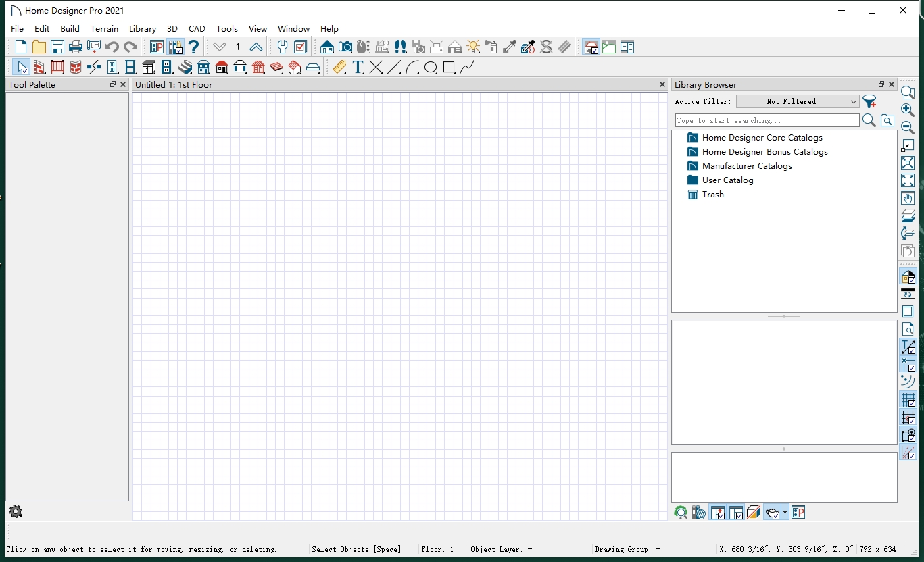
Task: Select the red roof tool
Action: (222, 68)
